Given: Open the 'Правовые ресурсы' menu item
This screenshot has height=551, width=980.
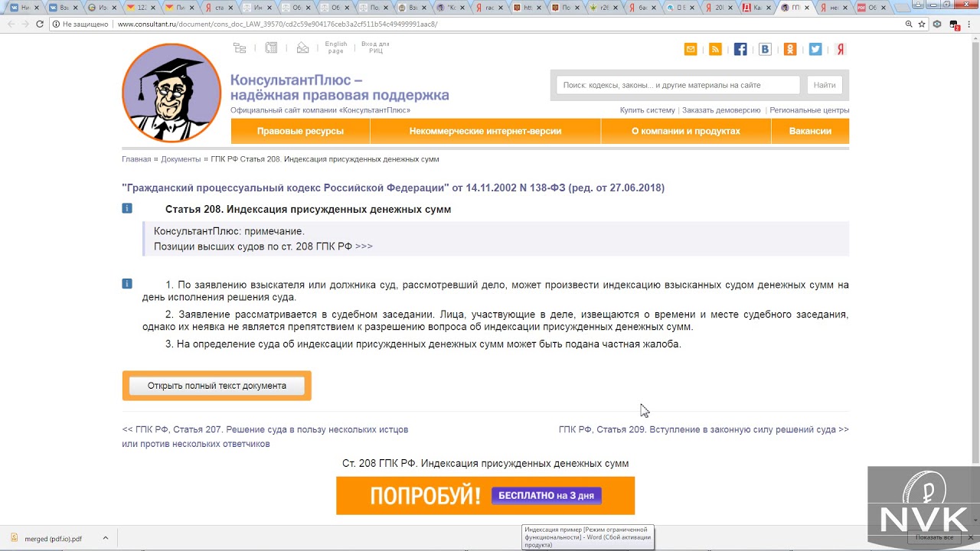Looking at the screenshot, I should pyautogui.click(x=300, y=131).
